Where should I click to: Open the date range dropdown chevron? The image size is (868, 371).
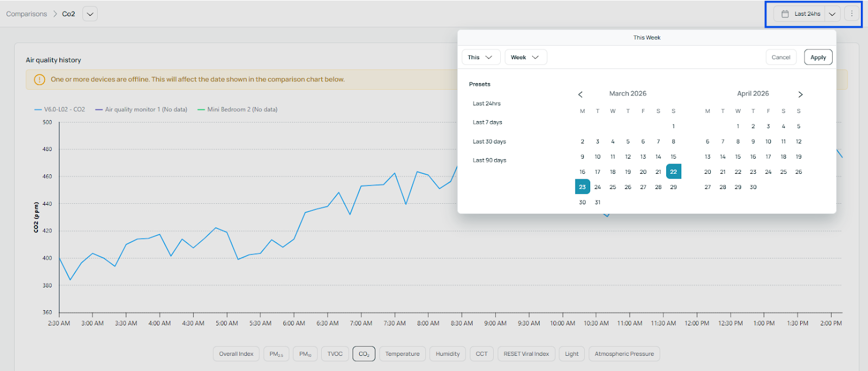pyautogui.click(x=832, y=14)
